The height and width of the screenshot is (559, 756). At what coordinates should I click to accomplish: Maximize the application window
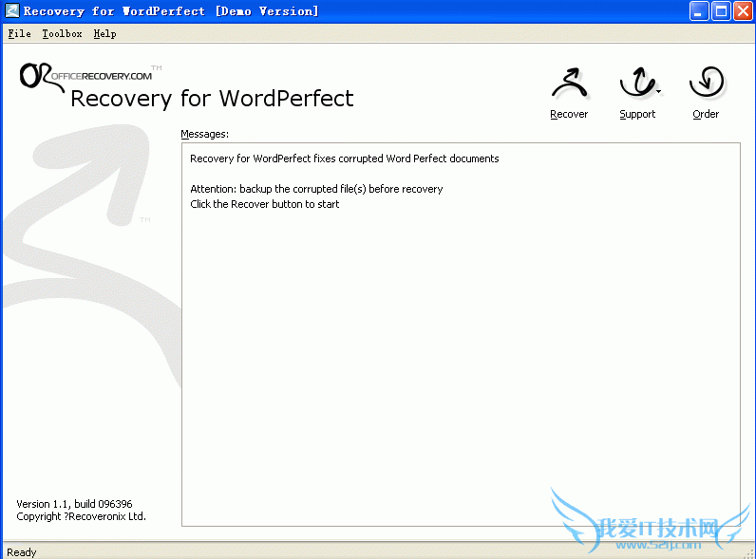tap(721, 11)
